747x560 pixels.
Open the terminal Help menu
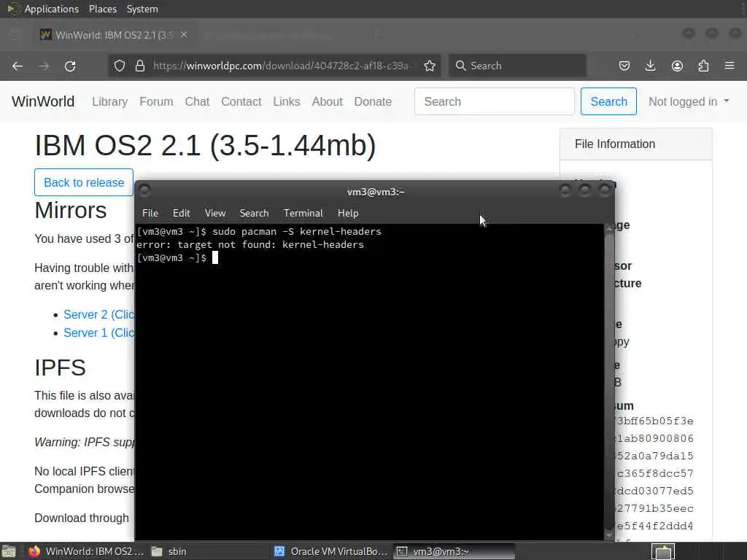[348, 214]
